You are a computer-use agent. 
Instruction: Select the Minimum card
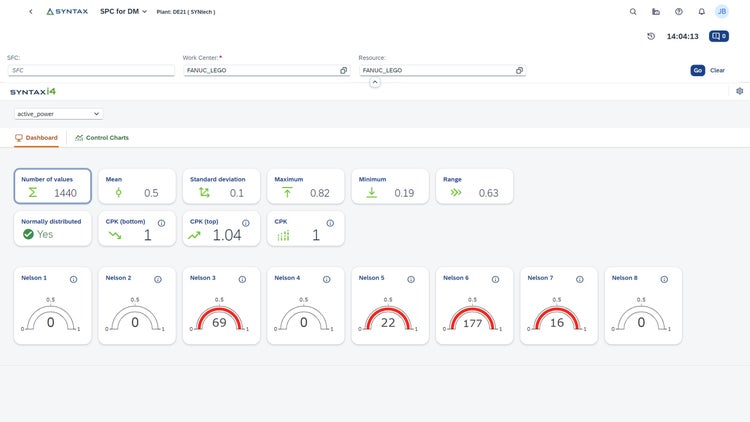tap(390, 186)
